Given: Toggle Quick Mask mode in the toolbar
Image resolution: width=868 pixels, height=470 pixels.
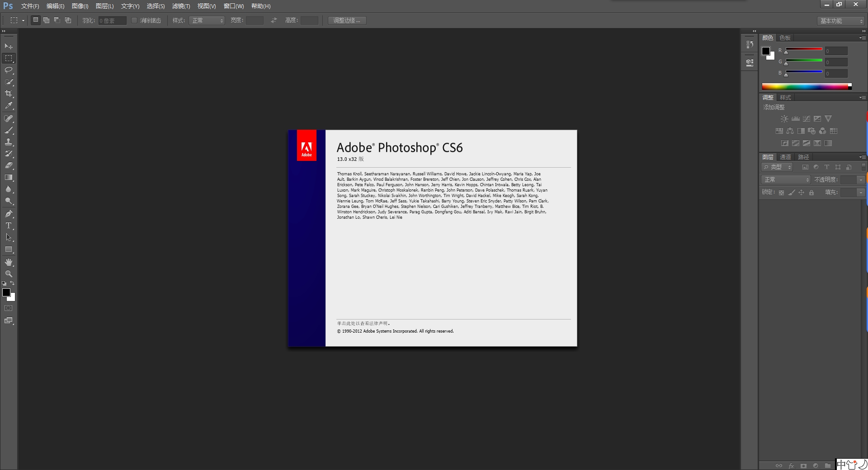Looking at the screenshot, I should click(8, 308).
